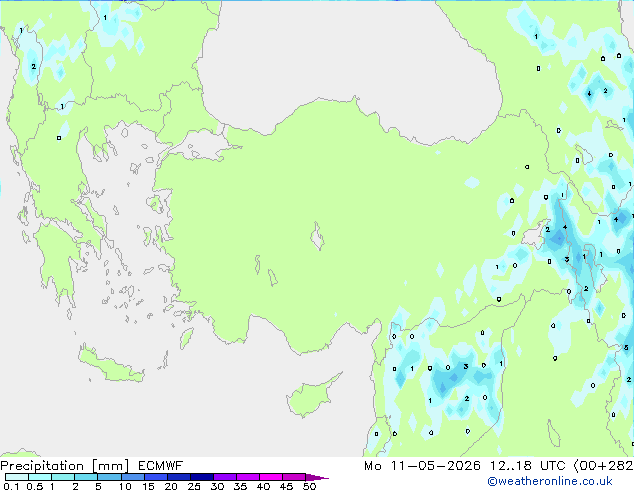The height and width of the screenshot is (490, 634).
Task: Select the '12..18 UTC' time range text
Action: pos(527,466)
